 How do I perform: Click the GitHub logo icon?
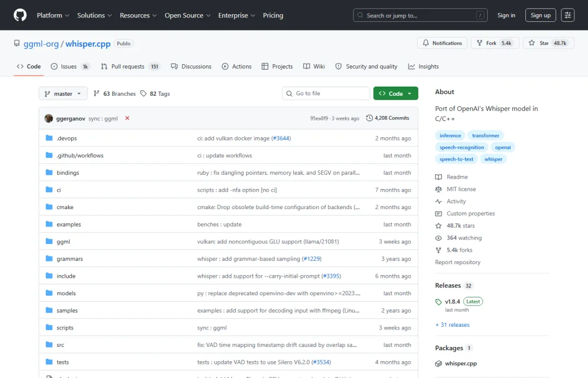point(20,15)
